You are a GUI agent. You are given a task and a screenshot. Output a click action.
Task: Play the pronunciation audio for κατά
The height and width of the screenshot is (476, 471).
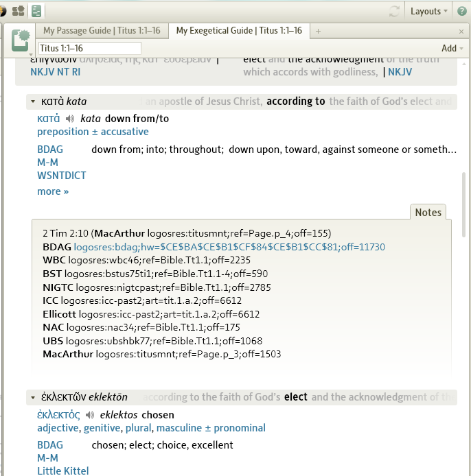(x=70, y=119)
